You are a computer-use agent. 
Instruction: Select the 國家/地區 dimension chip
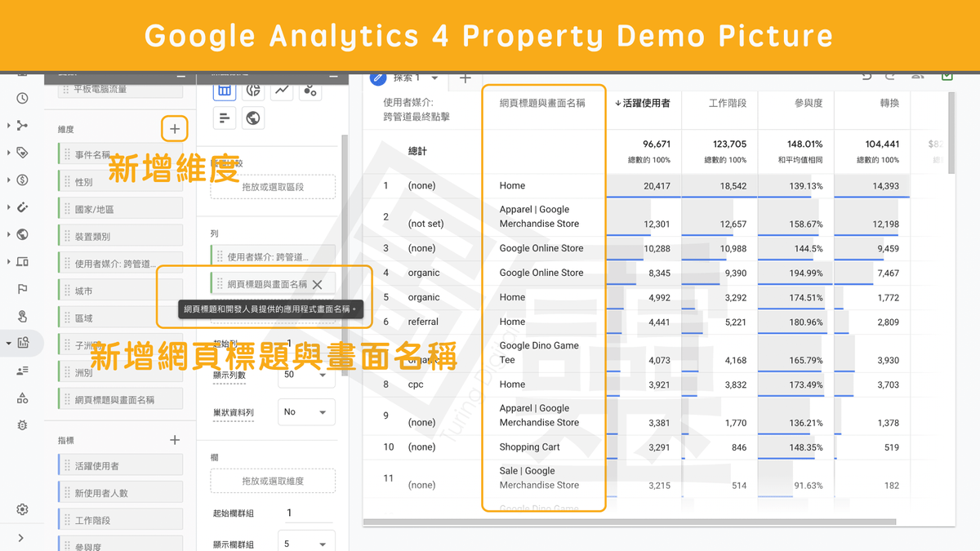(x=121, y=209)
